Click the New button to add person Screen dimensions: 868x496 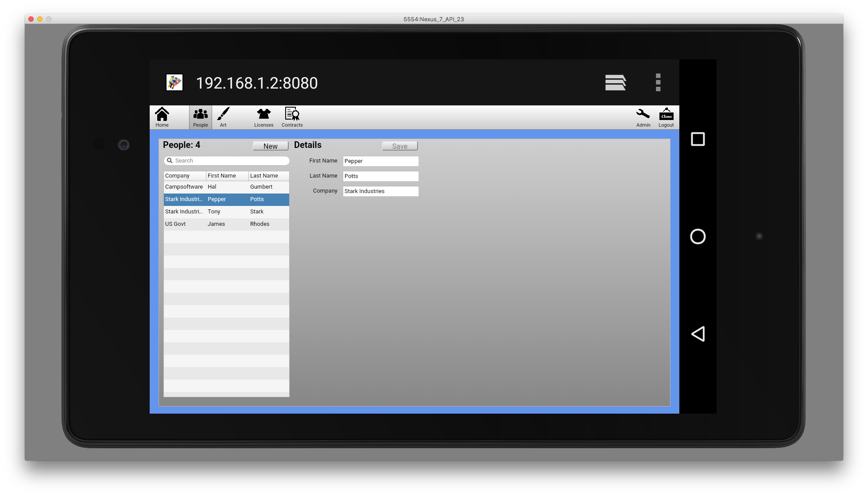click(270, 145)
